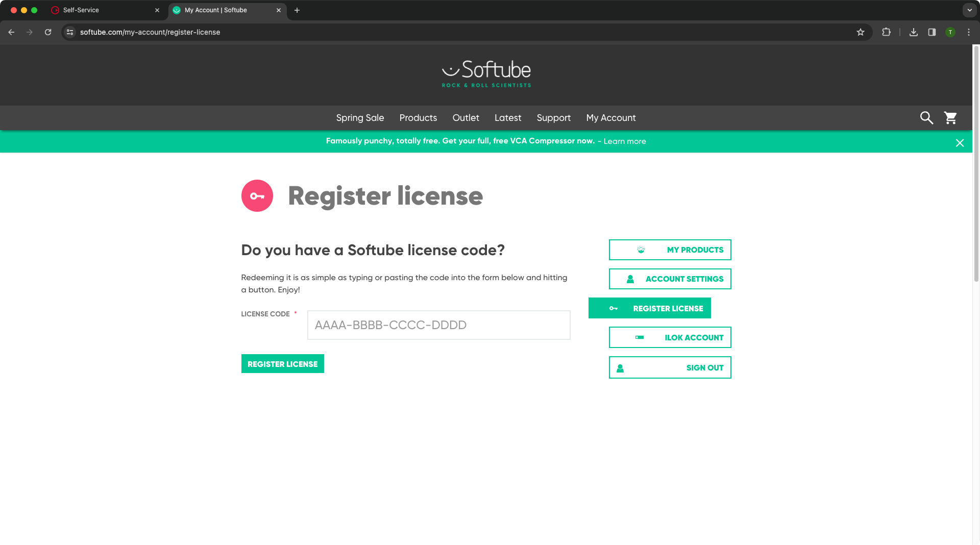Close the My Account | Softube tab
This screenshot has height=545, width=980.
pyautogui.click(x=279, y=10)
